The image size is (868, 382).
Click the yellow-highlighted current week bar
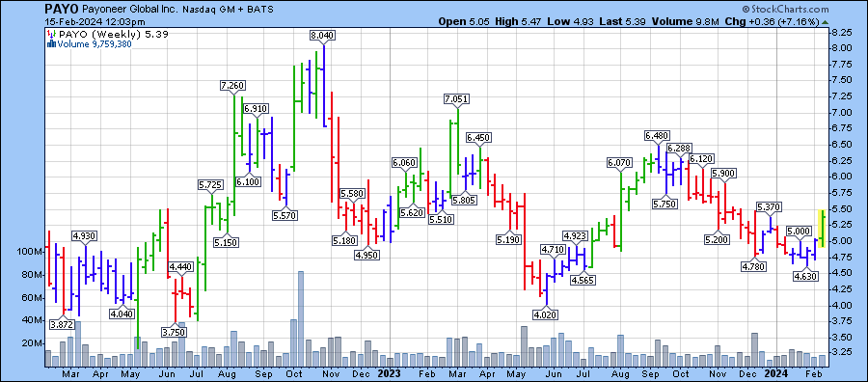pyautogui.click(x=822, y=228)
